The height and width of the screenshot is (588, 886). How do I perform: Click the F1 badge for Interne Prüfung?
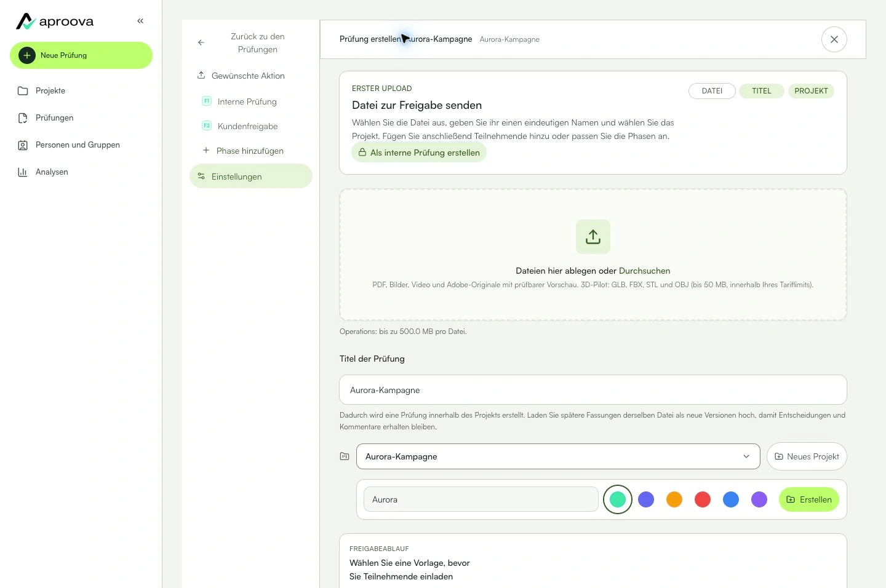coord(207,101)
